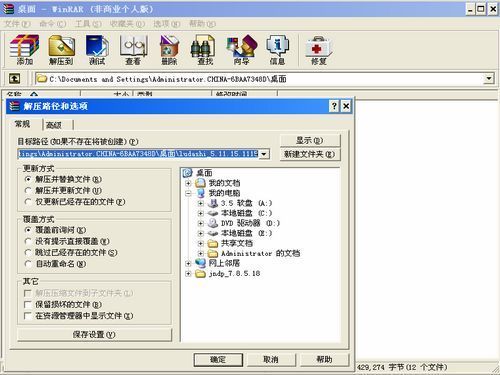This screenshot has height=375, width=500.
Task: Click the 修复 (Repair) first-aid icon
Action: click(x=319, y=49)
